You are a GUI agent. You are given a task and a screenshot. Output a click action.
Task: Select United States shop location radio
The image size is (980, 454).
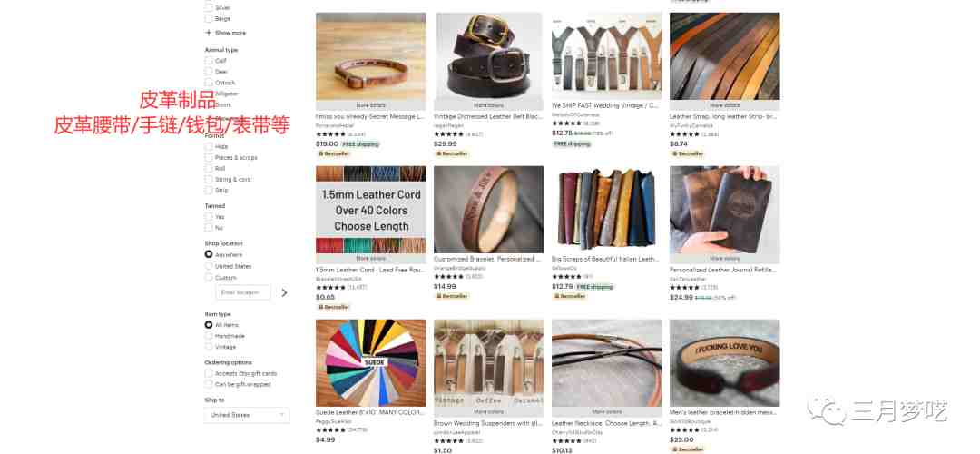[209, 266]
